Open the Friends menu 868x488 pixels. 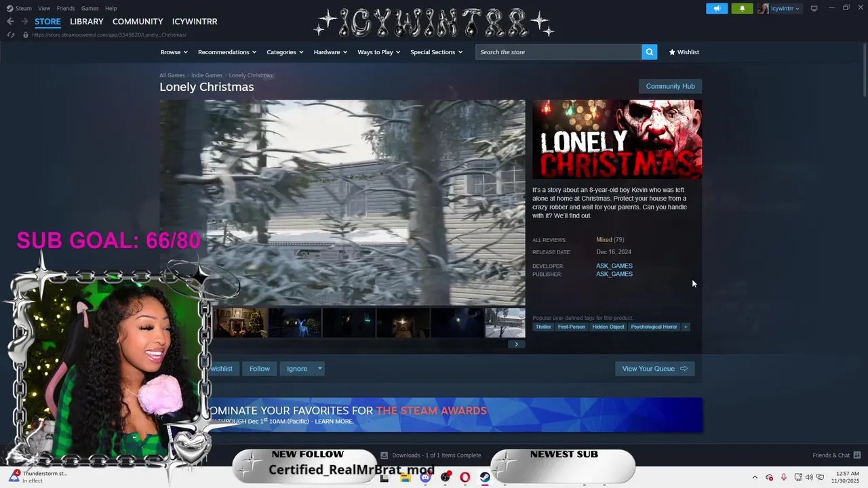pos(66,8)
